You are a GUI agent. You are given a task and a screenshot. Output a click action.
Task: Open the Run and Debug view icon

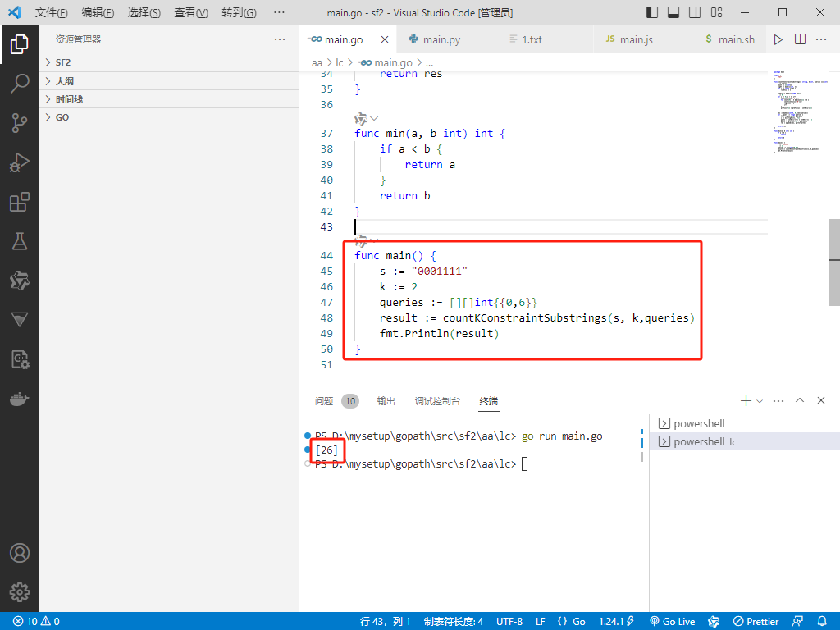click(x=20, y=162)
